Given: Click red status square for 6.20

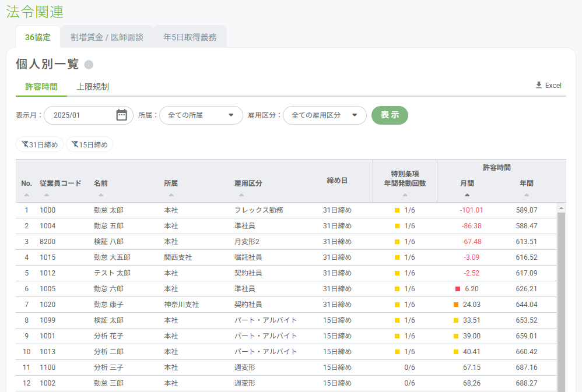Looking at the screenshot, I should [x=458, y=289].
